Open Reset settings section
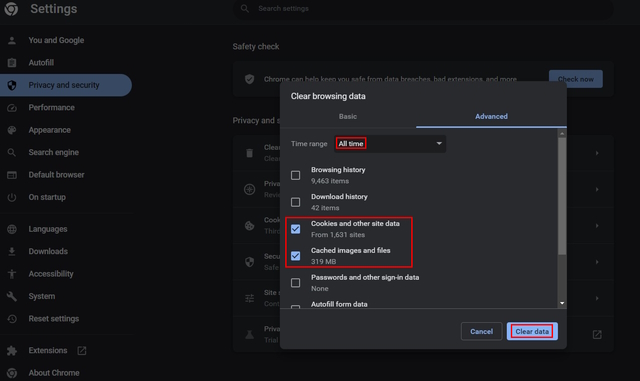 53,319
